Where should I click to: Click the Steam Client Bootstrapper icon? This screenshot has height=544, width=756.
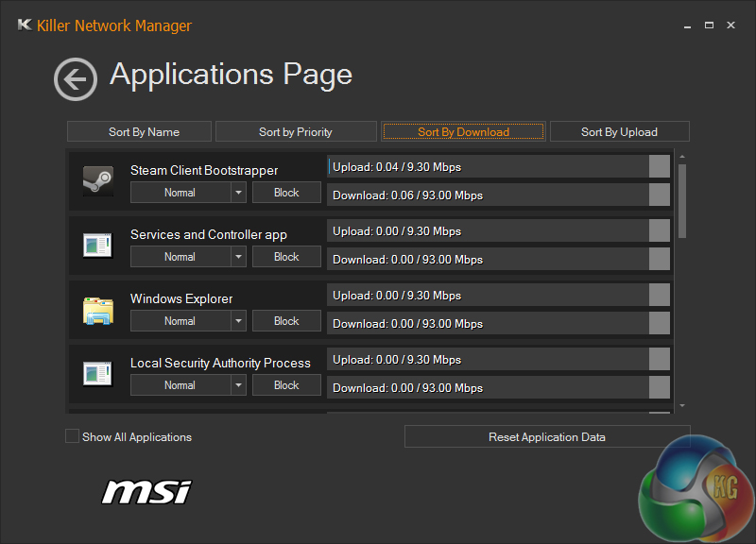(97, 180)
